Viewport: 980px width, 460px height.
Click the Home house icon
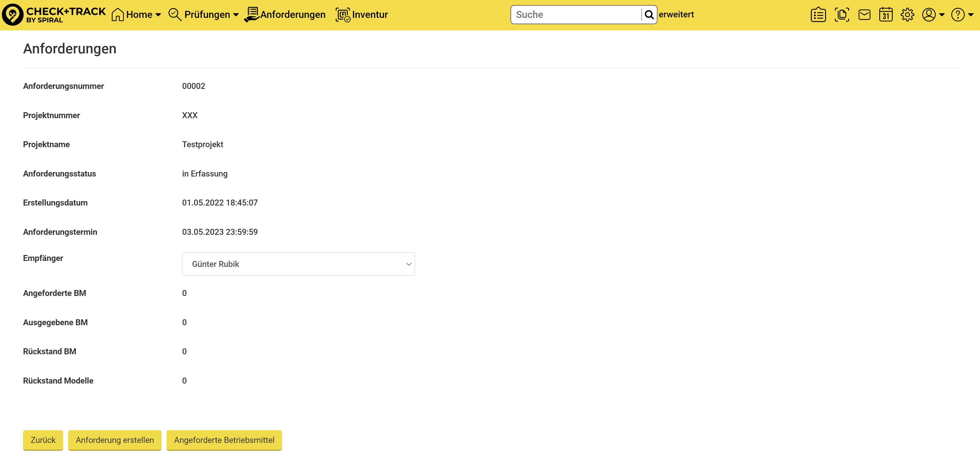[x=118, y=15]
